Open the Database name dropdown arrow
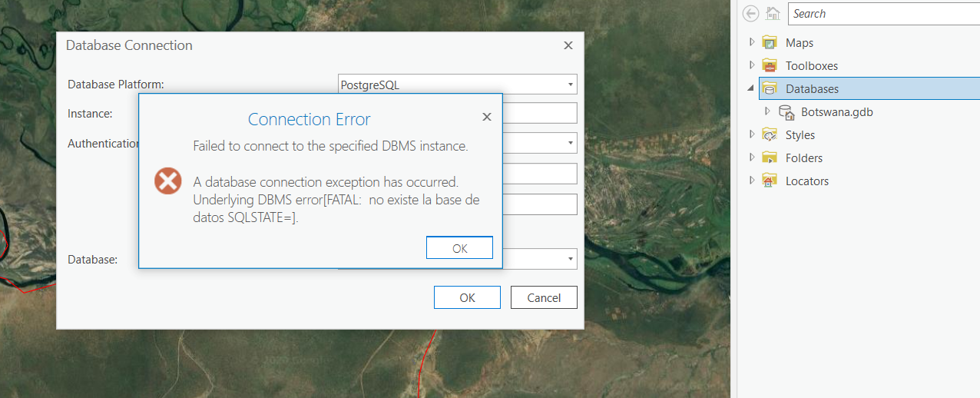The height and width of the screenshot is (398, 980). click(571, 259)
